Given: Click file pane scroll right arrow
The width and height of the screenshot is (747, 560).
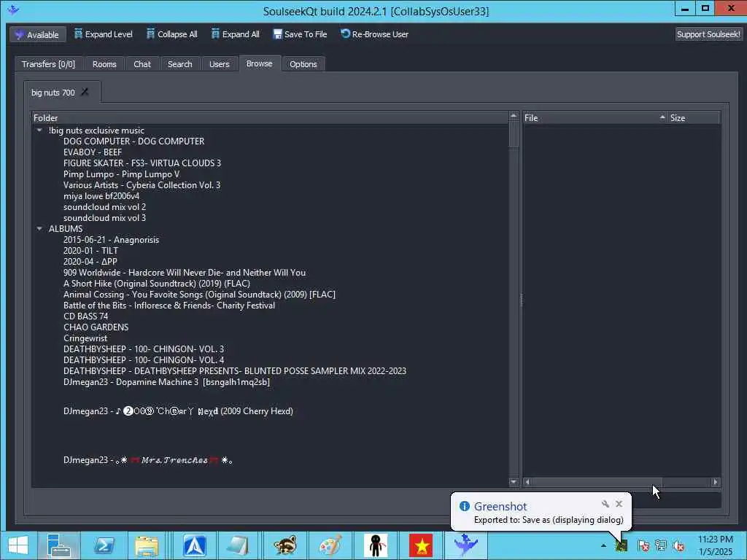Looking at the screenshot, I should pos(716,482).
